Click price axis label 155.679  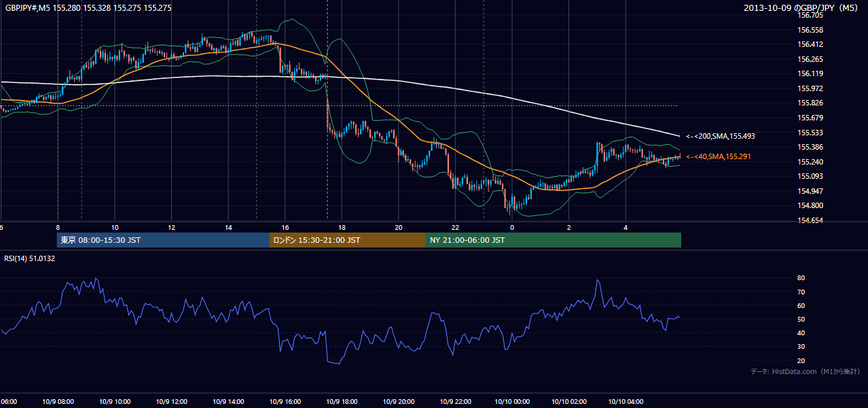pos(810,118)
